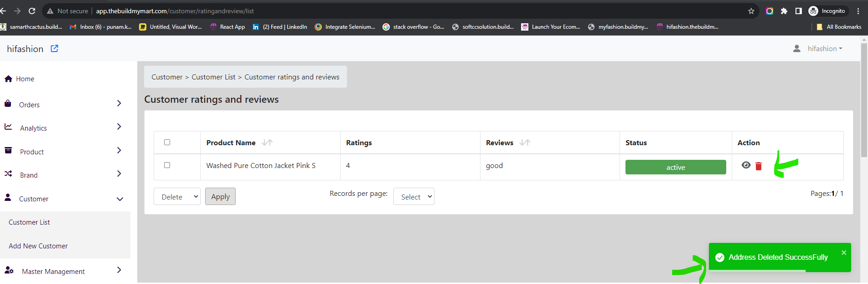Screen dimensions: 868x284
Task: Open the browser side panel icon
Action: [799, 11]
